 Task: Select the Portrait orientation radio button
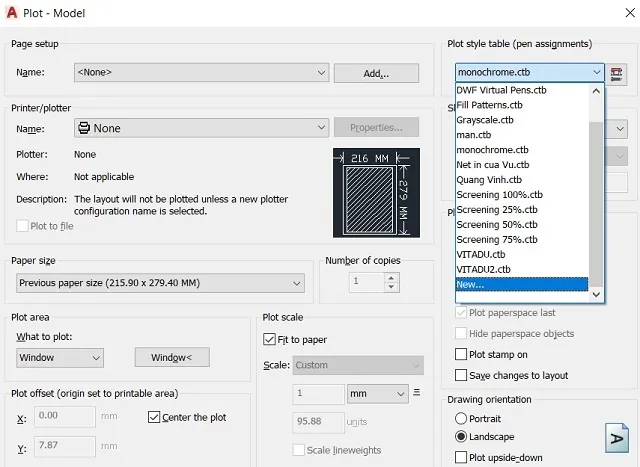point(461,419)
